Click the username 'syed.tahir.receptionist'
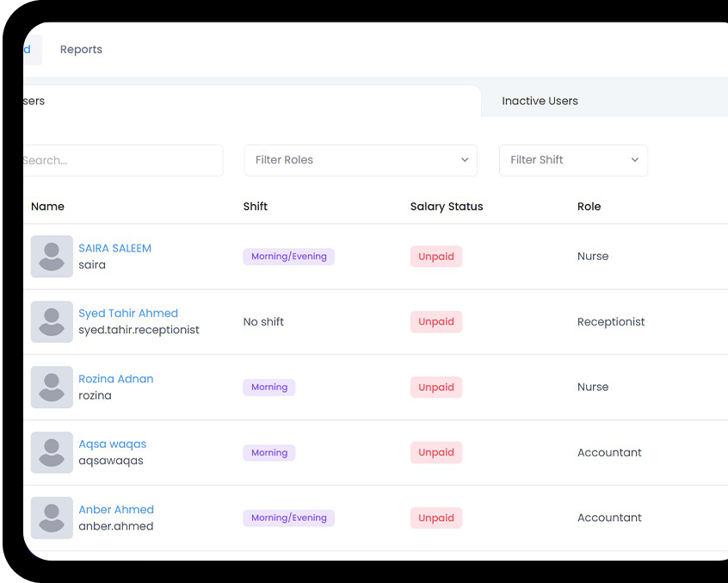 [139, 330]
